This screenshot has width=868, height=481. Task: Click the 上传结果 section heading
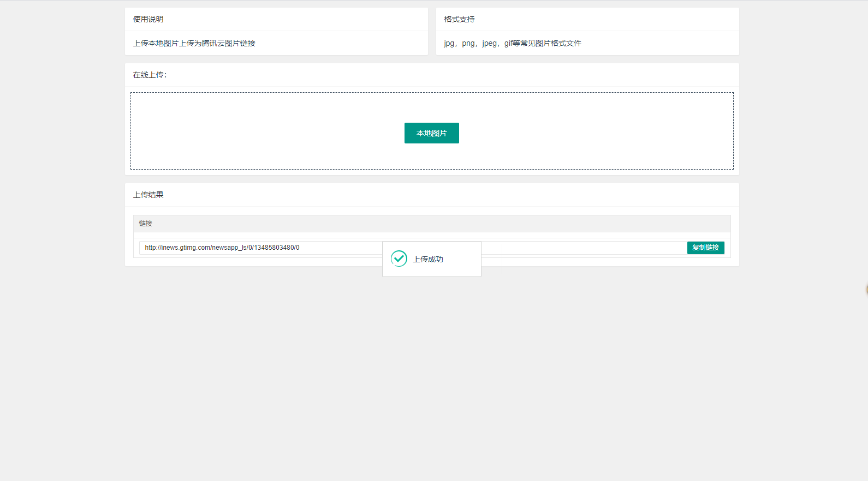[x=148, y=195]
